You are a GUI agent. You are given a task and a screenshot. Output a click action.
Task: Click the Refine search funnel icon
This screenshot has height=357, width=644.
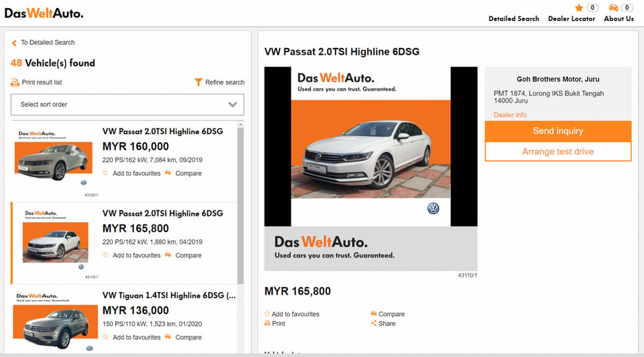198,82
